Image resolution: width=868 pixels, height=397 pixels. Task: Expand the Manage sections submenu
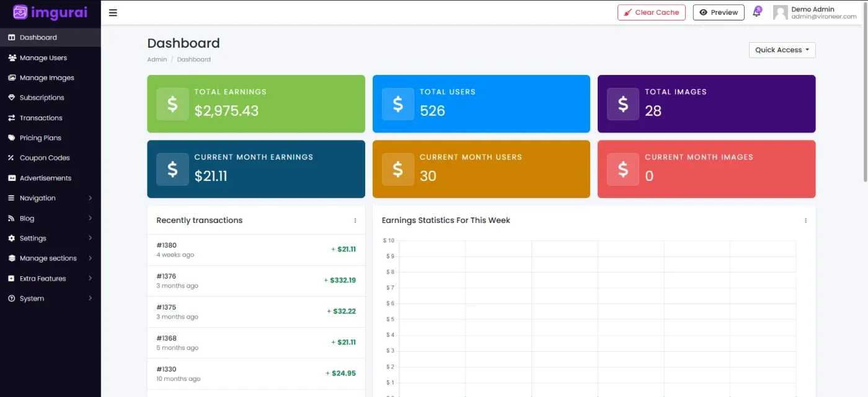coord(50,258)
